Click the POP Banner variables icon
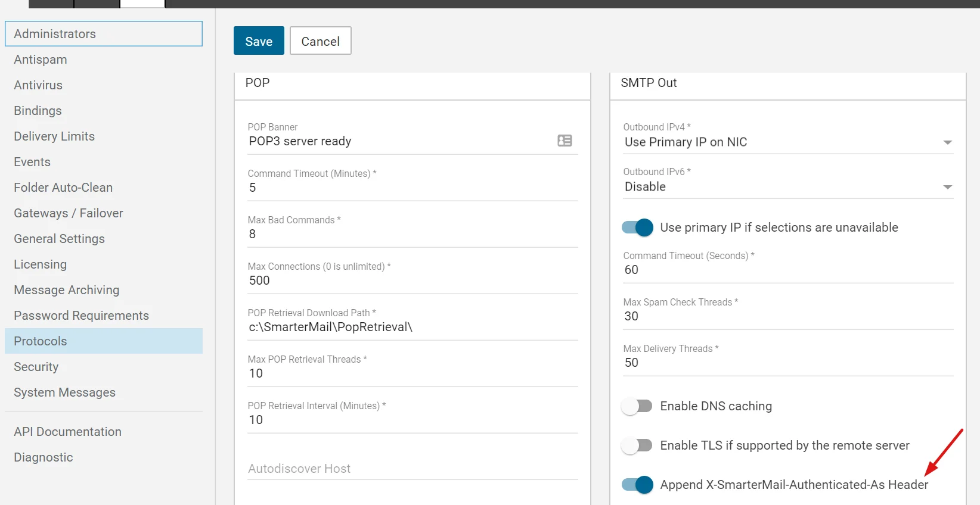 pos(565,141)
